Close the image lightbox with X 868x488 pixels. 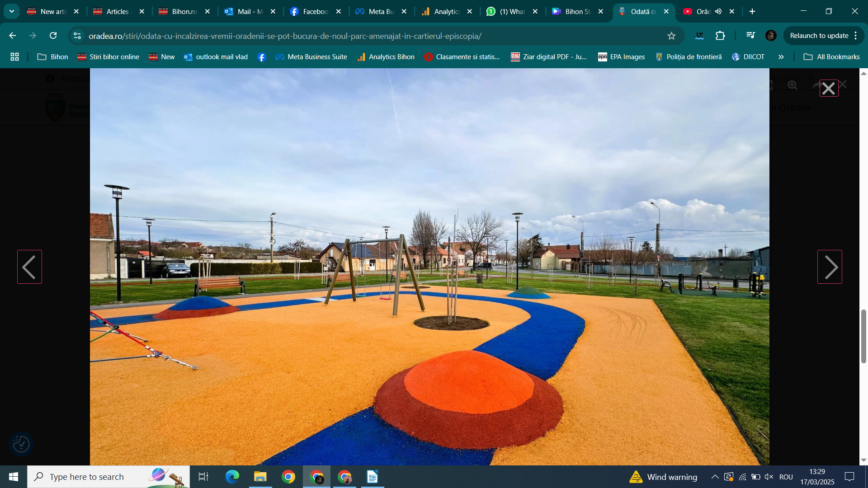tap(829, 89)
